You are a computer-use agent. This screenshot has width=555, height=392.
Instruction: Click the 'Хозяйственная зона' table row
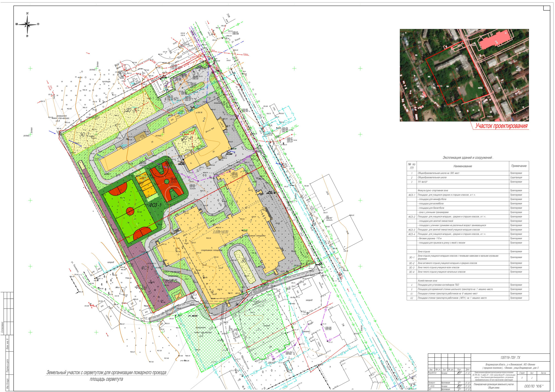[468, 281]
